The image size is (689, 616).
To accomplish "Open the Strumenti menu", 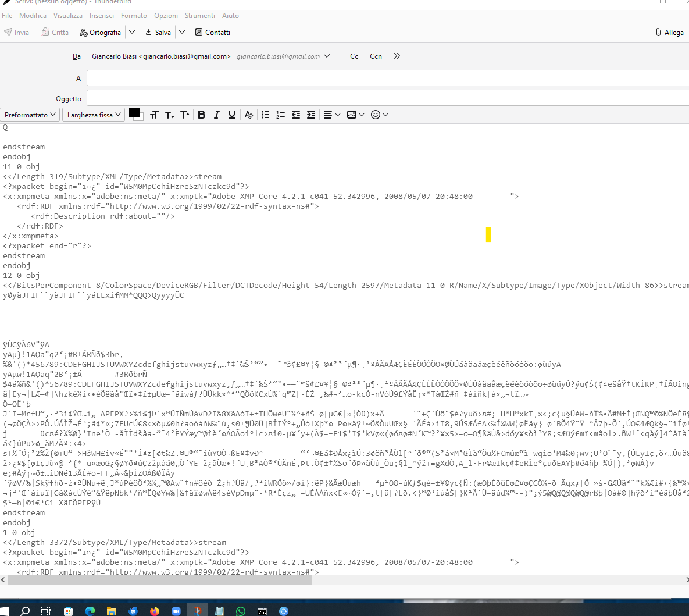I will coord(200,16).
